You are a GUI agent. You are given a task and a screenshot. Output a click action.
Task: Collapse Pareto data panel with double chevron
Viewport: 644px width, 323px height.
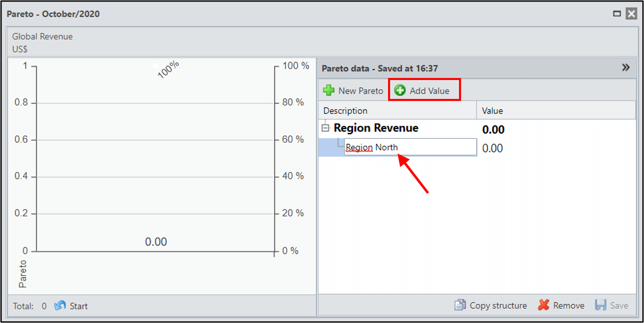coord(626,67)
